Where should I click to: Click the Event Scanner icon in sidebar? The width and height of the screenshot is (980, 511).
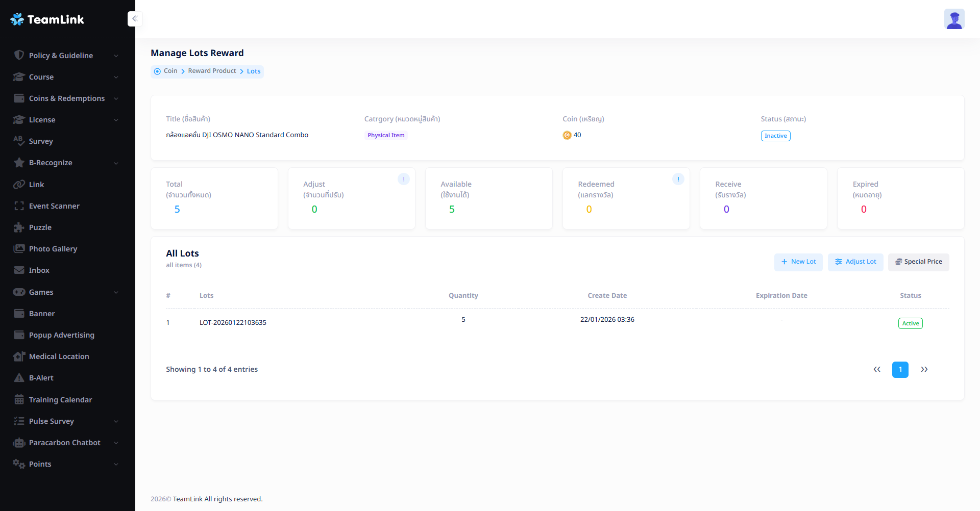tap(19, 206)
